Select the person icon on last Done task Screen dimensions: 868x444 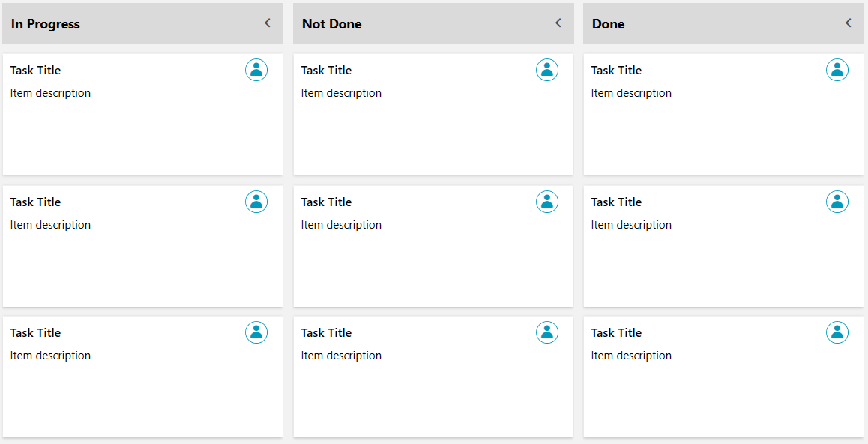[x=837, y=331]
